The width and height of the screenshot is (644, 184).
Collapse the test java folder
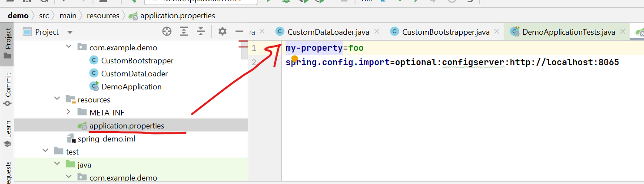click(x=57, y=164)
